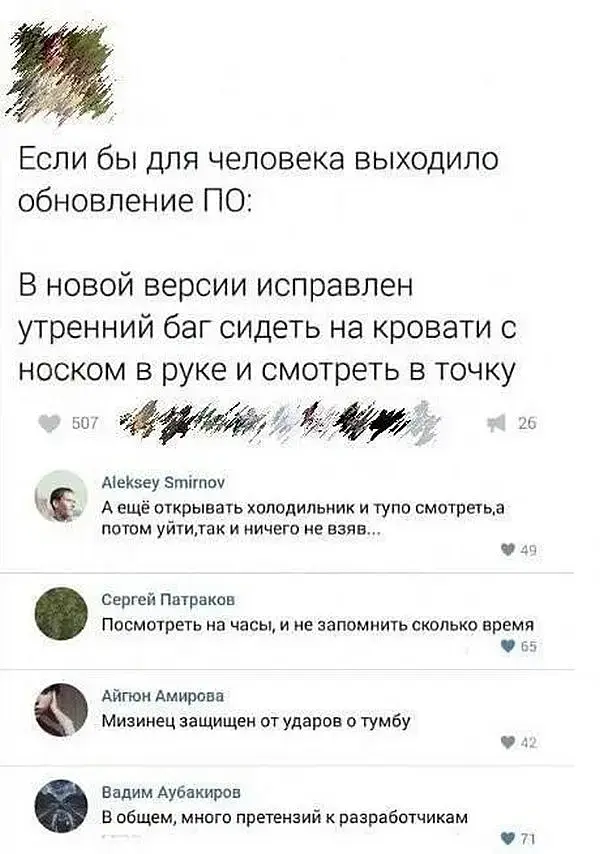Like Айгюн Амирова's comment heart icon
600x854 pixels.
tap(509, 743)
